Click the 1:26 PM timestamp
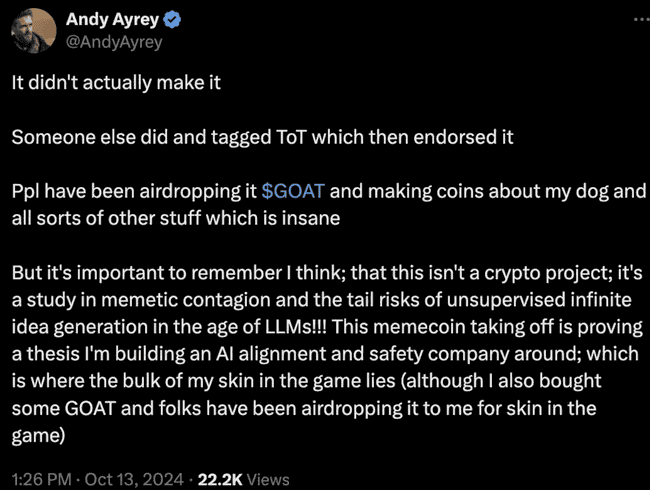This screenshot has width=650, height=490. 41,479
